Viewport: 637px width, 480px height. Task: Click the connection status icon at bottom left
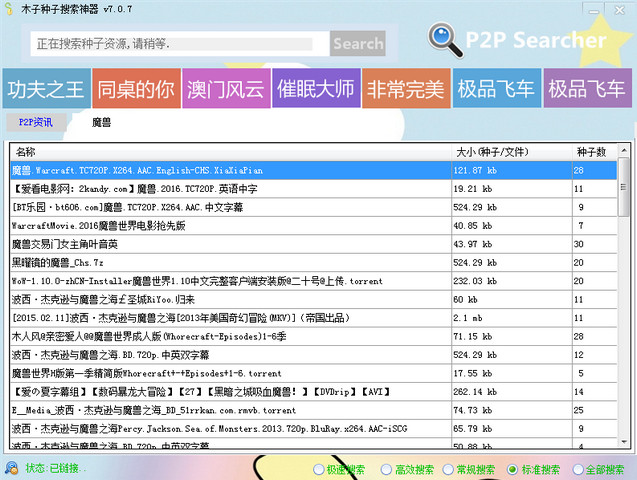(11, 468)
